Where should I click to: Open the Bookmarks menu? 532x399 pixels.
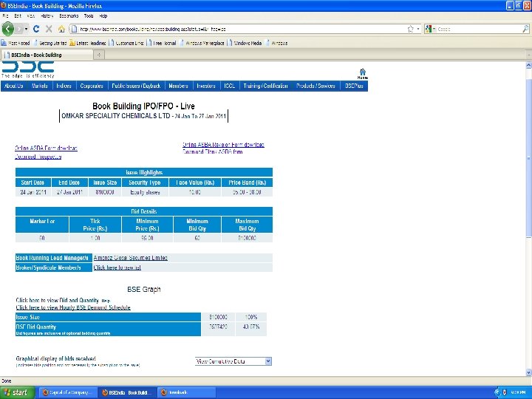(69, 16)
